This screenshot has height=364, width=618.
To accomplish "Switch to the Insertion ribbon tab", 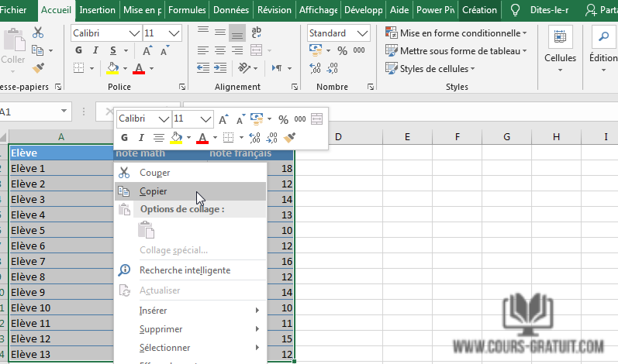I will [98, 10].
